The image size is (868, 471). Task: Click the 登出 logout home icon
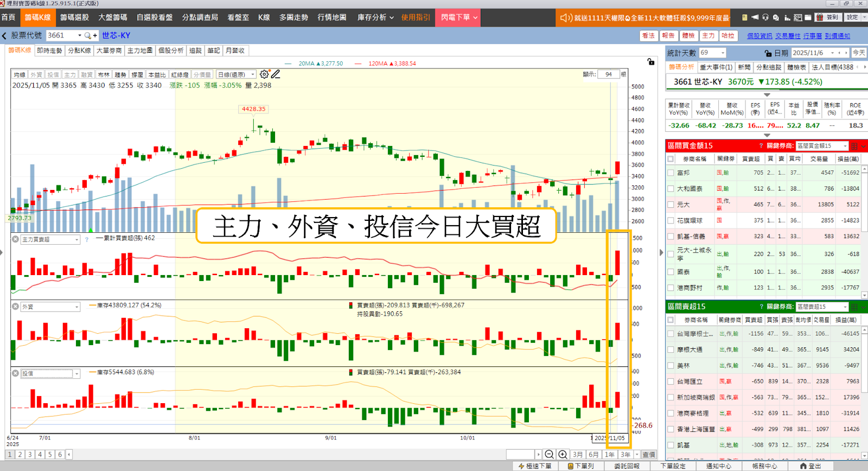(x=810, y=466)
